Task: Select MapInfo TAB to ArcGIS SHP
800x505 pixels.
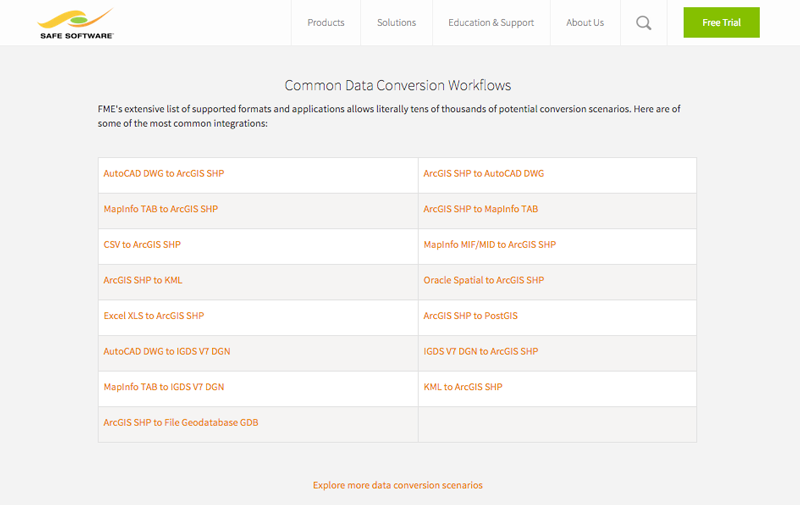Action: [x=161, y=209]
